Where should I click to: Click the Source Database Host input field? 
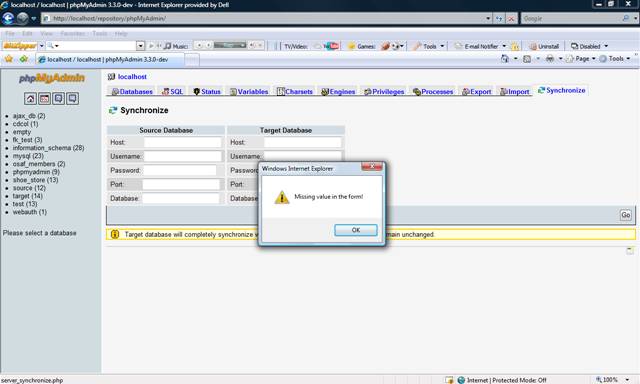pos(182,142)
